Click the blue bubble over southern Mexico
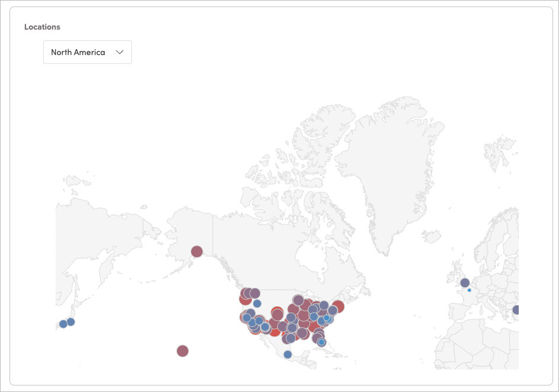Screen dimensions: 559x392 coord(288,355)
